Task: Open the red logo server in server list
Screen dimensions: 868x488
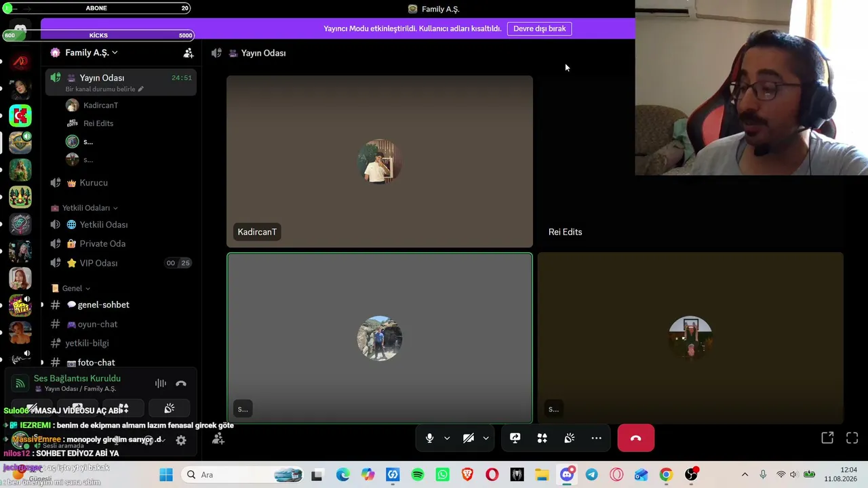Action: click(20, 62)
